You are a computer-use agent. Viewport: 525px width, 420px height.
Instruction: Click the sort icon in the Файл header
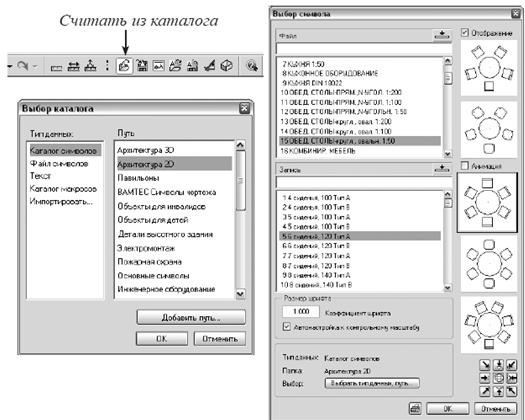click(x=442, y=35)
